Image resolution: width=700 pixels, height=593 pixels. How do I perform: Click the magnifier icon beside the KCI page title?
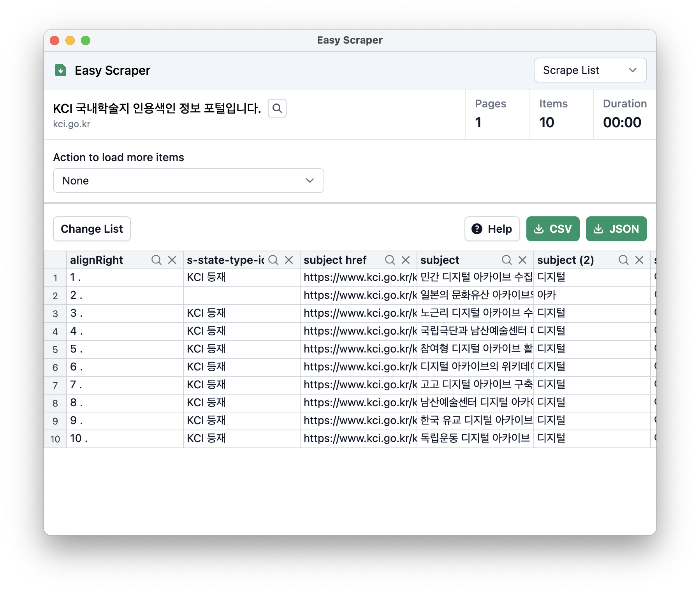click(277, 108)
